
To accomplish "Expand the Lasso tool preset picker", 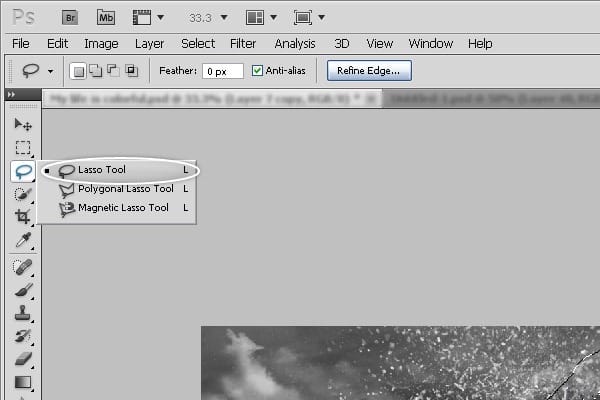I will click(50, 71).
